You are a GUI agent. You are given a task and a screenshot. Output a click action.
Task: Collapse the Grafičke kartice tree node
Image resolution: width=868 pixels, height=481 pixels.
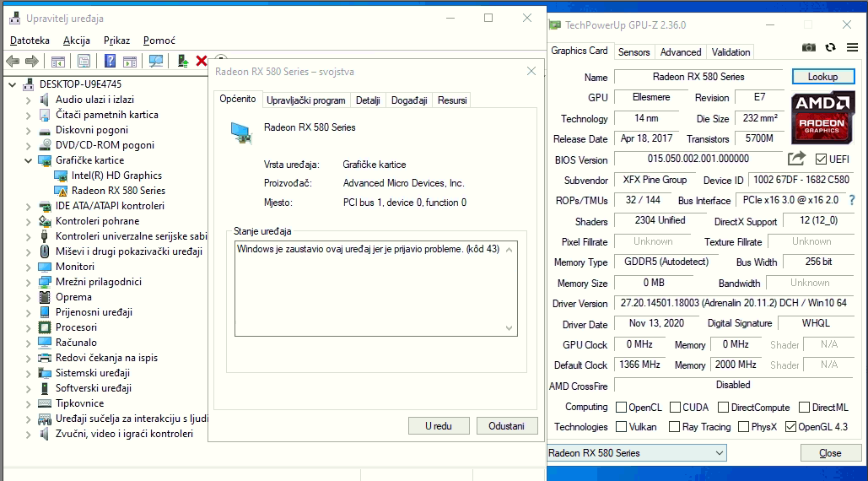[x=28, y=160]
